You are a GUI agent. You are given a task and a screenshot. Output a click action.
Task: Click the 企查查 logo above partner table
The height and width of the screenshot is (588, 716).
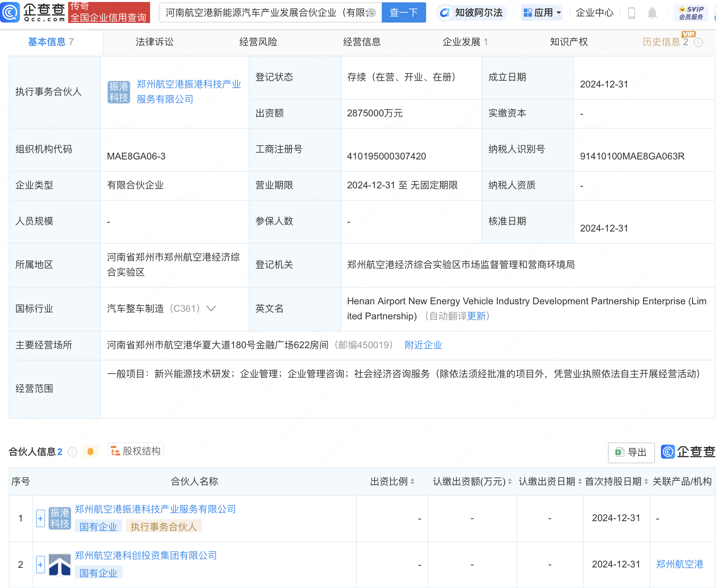point(688,451)
